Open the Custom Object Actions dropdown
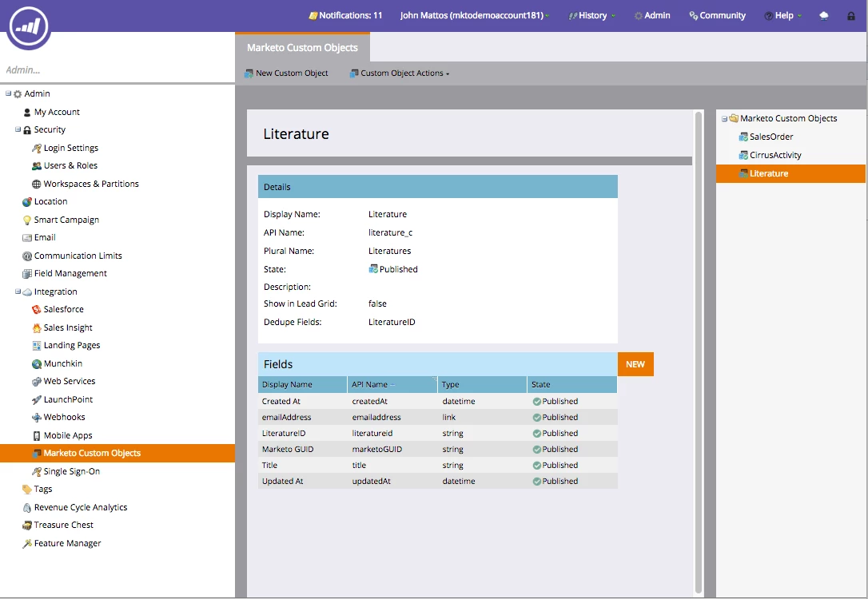 (x=399, y=73)
